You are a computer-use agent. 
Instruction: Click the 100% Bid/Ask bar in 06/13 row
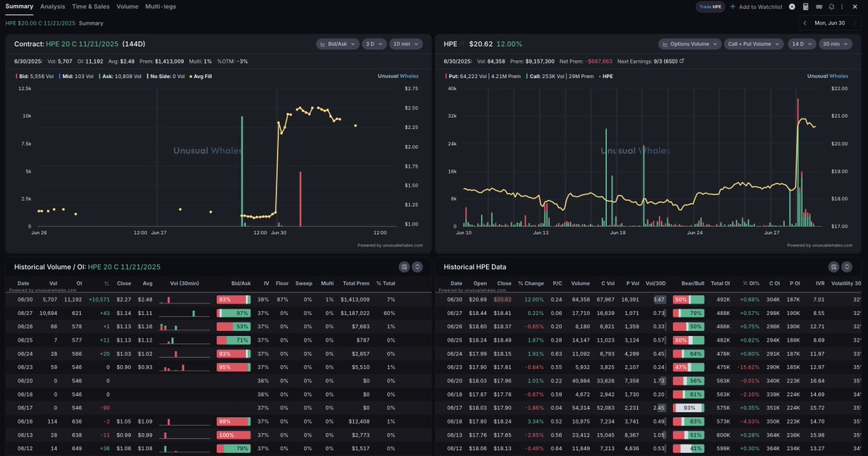(234, 434)
